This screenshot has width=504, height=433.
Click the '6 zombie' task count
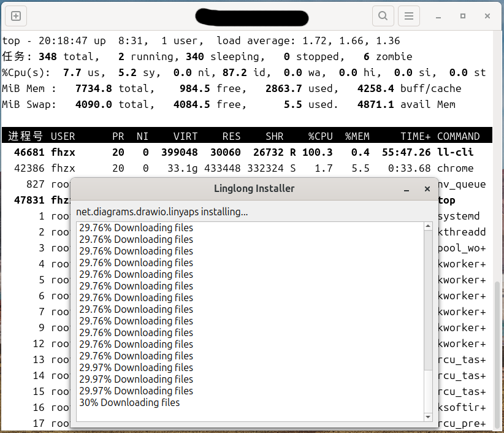pos(388,56)
